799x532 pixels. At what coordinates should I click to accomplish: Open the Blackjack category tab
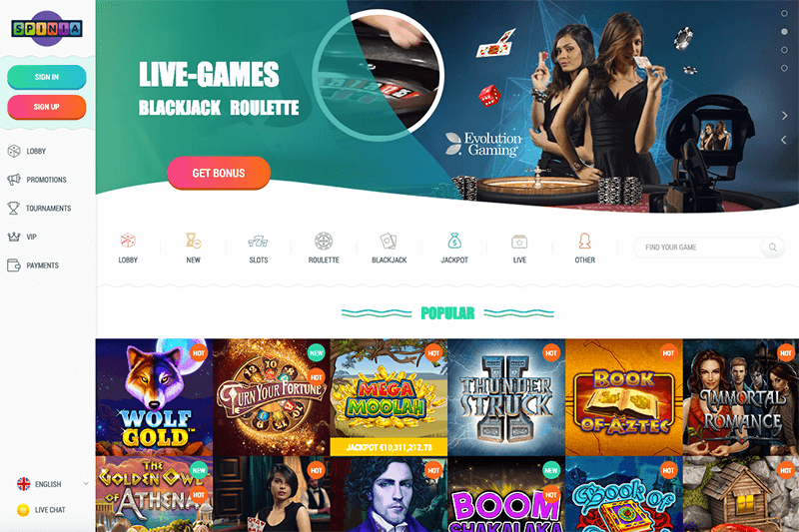pos(389,248)
